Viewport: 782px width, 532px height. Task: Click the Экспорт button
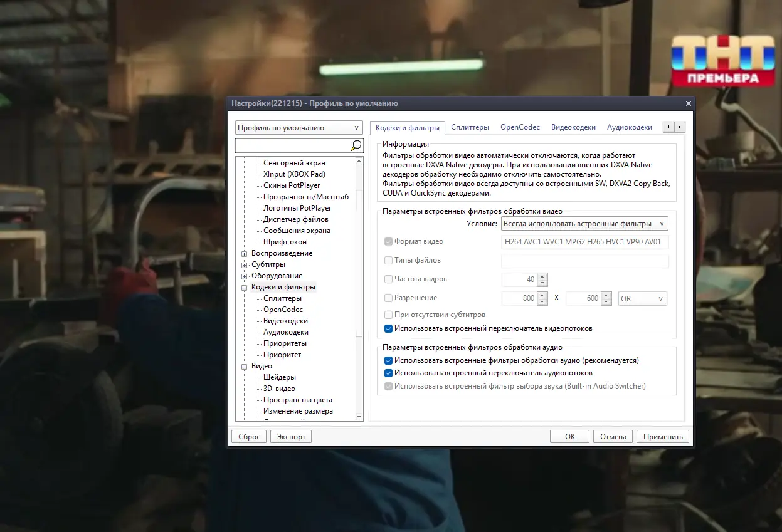291,437
